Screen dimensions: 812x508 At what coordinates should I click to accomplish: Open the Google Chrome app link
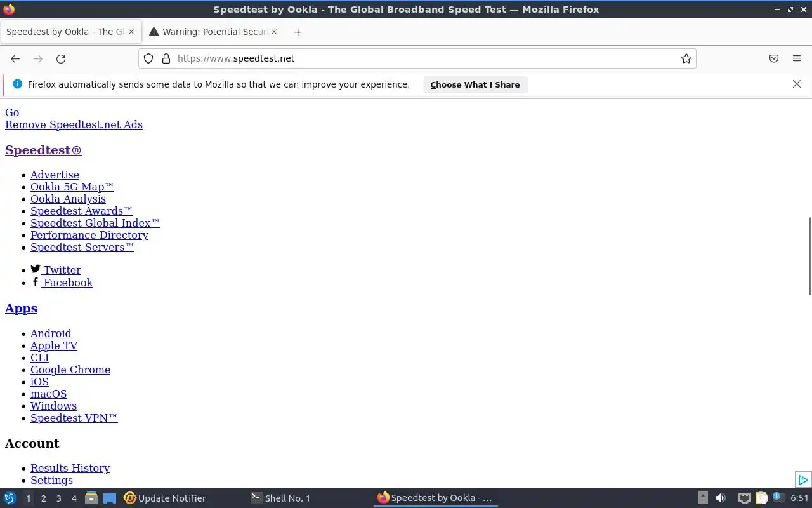click(x=70, y=370)
